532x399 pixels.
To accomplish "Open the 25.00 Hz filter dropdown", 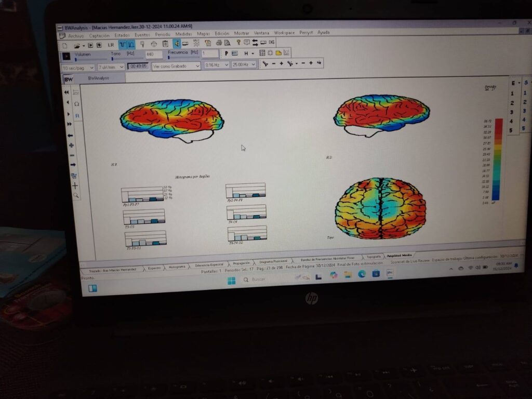I will [242, 65].
